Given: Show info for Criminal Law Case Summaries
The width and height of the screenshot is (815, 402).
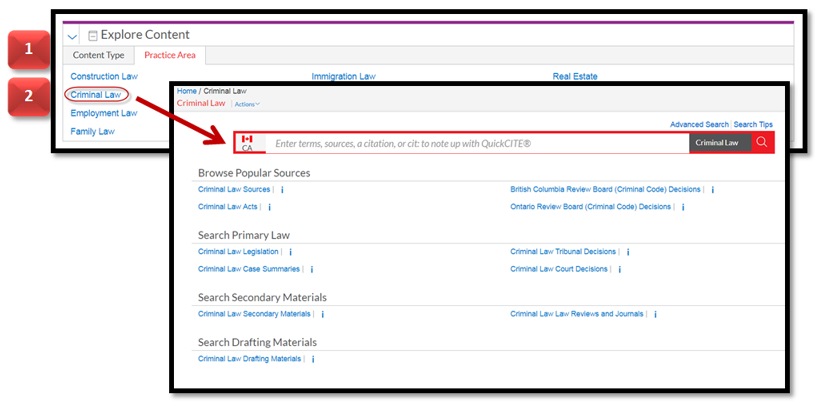Looking at the screenshot, I should tap(311, 269).
